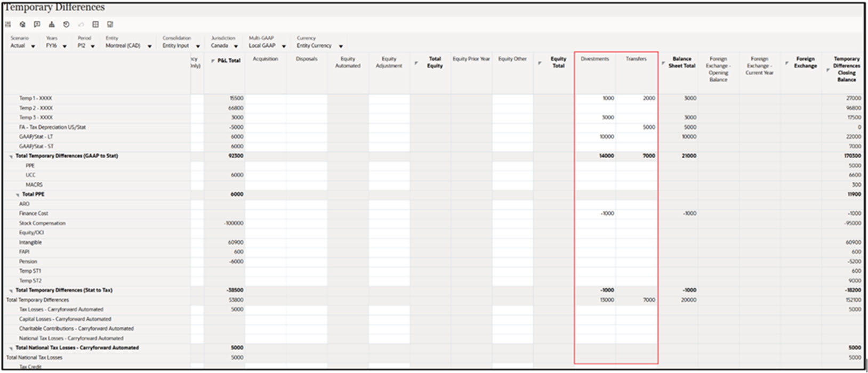Select the ARO row label
Screen dimensions: 868x373
coord(25,204)
